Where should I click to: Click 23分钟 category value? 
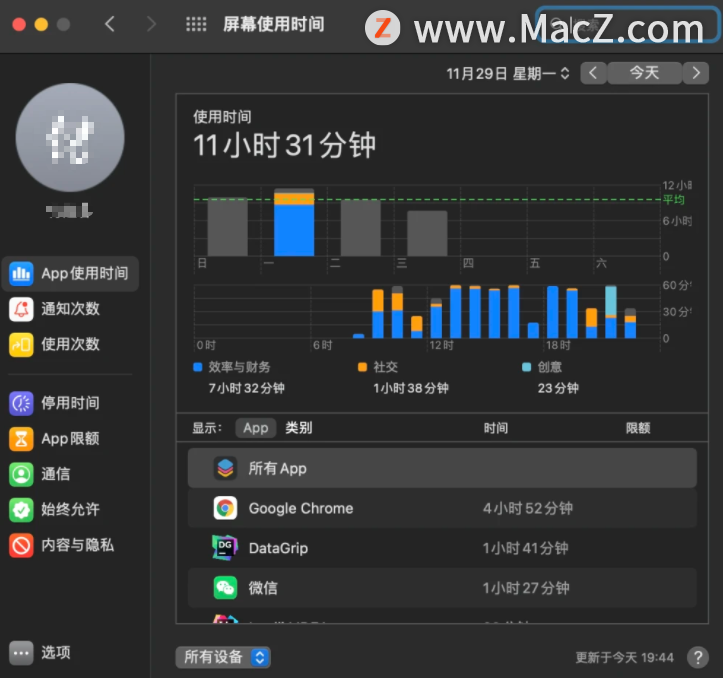point(558,388)
